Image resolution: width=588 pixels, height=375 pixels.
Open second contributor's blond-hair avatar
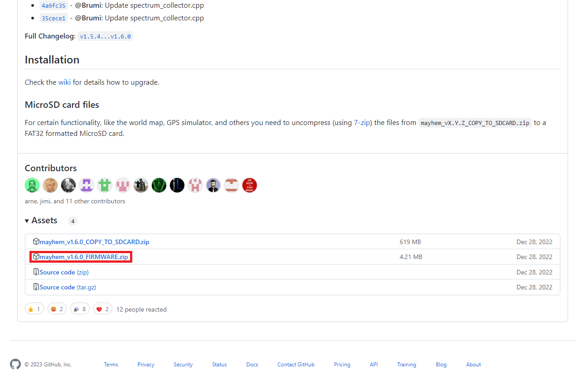[50, 185]
